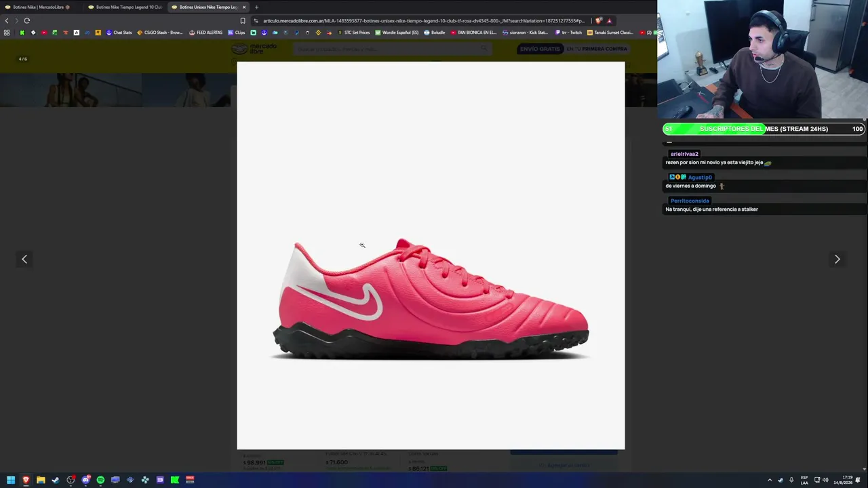Viewport: 868px width, 488px height.
Task: Open the TAN BIONICA bookmark
Action: pos(474,33)
